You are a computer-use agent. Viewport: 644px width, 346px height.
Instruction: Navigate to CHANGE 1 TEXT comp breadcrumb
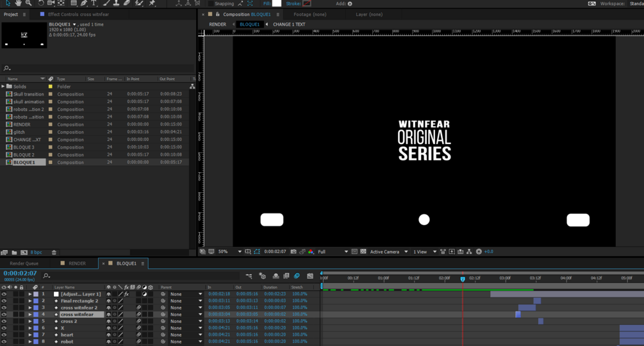tap(289, 24)
